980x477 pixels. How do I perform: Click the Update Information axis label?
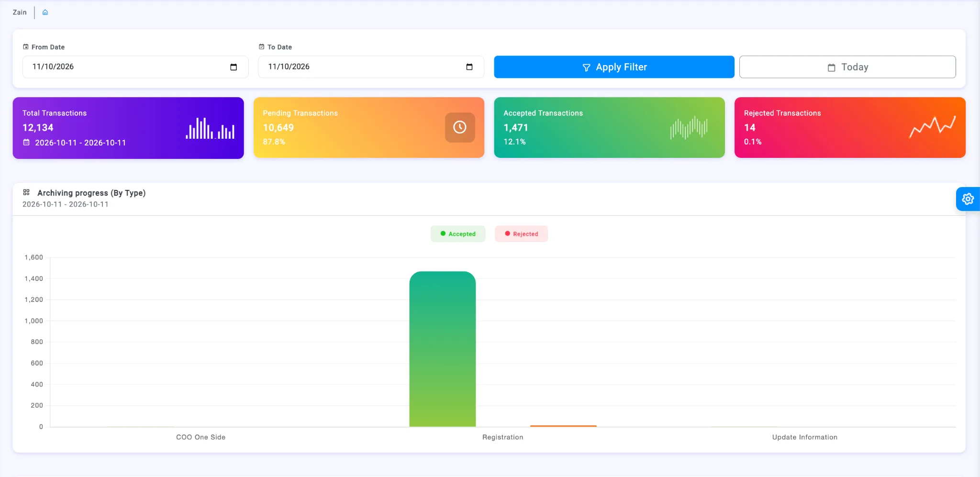(x=805, y=437)
